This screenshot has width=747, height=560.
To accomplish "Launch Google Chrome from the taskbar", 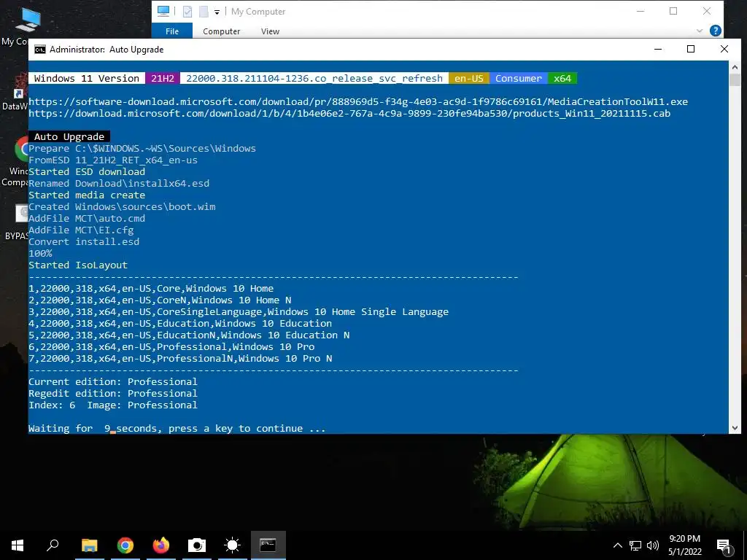I will pos(125,545).
